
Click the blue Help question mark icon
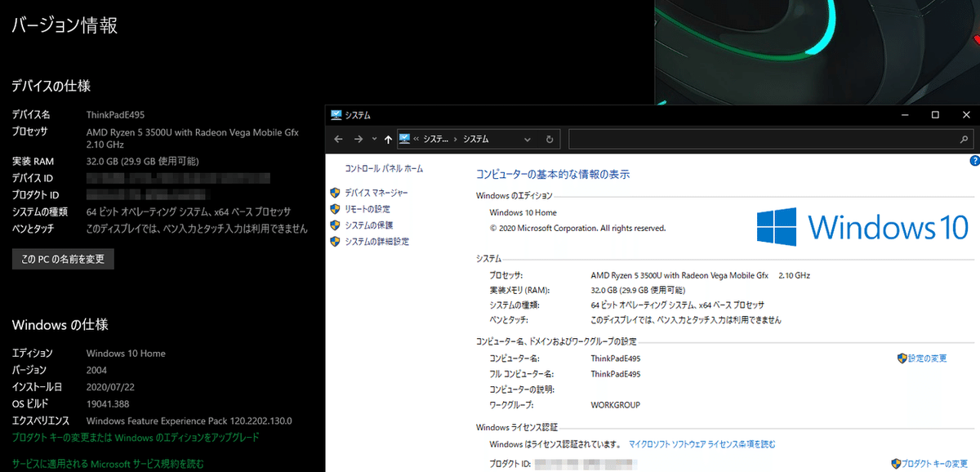(973, 161)
